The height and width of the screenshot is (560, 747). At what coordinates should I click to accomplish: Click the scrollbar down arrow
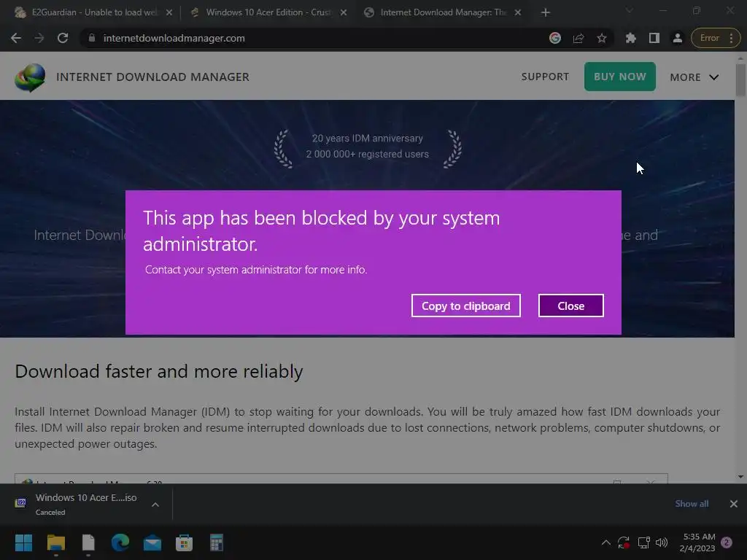coord(740,477)
